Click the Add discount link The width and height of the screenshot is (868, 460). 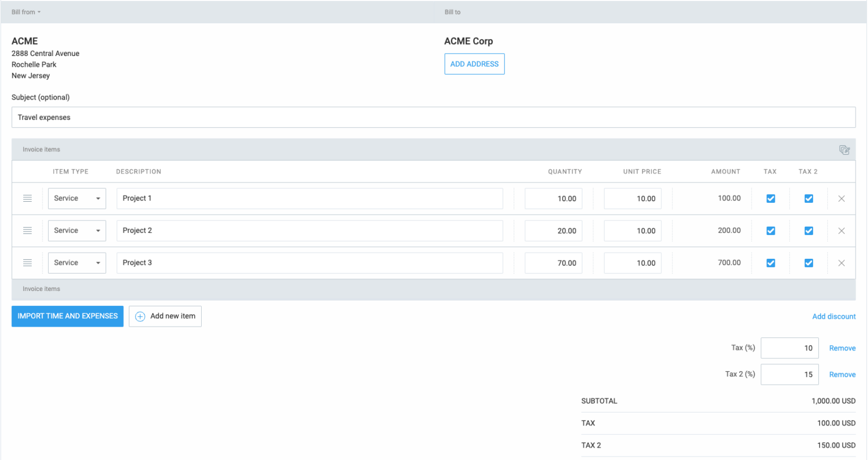834,316
